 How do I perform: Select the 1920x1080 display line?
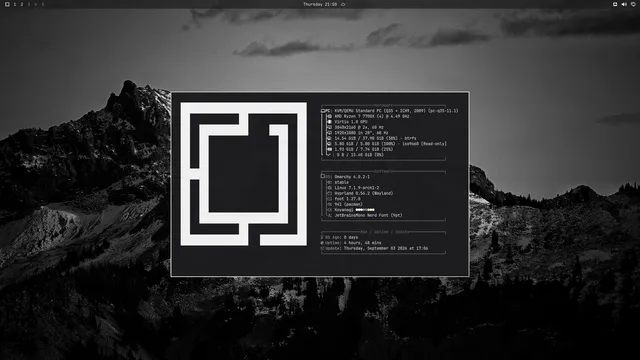[x=361, y=133]
